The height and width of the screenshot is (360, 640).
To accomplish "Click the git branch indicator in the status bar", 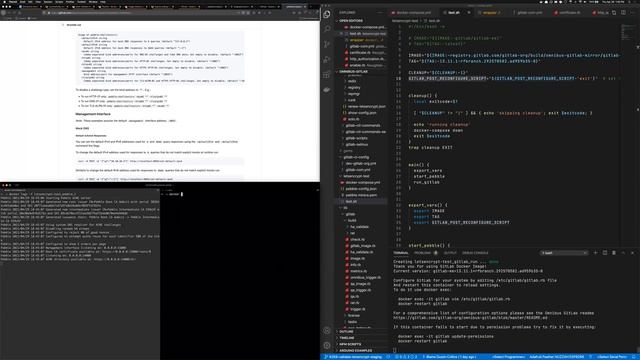I will 353,357.
